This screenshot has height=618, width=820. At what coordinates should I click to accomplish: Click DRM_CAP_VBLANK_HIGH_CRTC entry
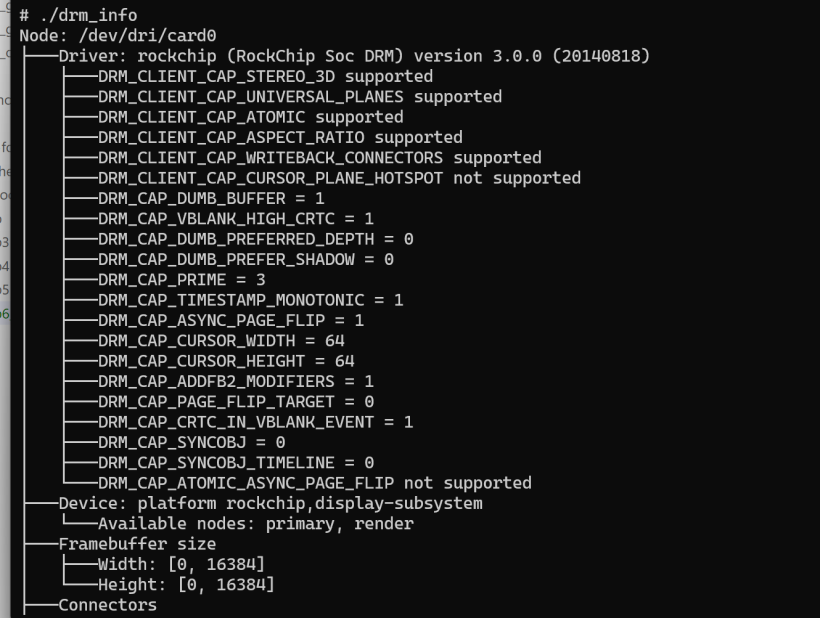click(235, 218)
